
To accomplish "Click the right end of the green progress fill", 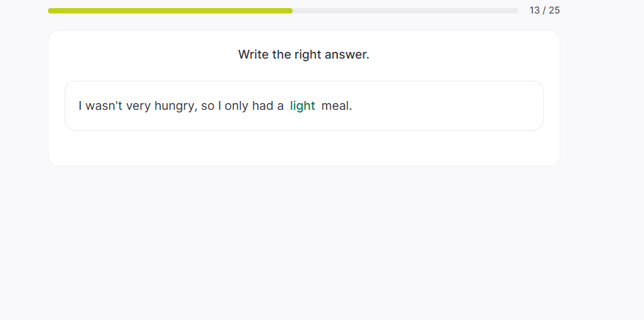I will pyautogui.click(x=290, y=11).
